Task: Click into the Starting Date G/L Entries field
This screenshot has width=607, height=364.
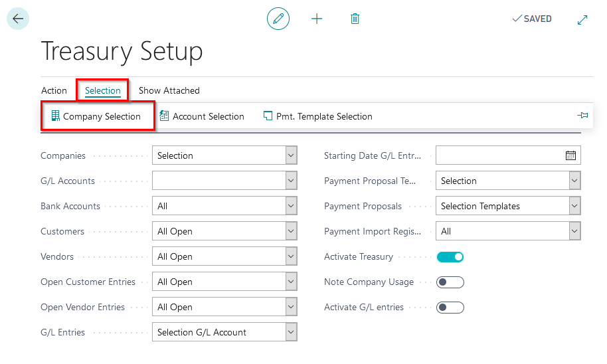Action: [x=498, y=155]
